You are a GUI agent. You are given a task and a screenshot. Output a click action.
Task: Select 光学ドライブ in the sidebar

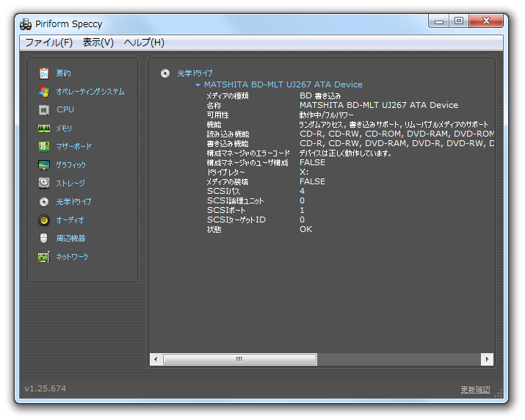(73, 202)
